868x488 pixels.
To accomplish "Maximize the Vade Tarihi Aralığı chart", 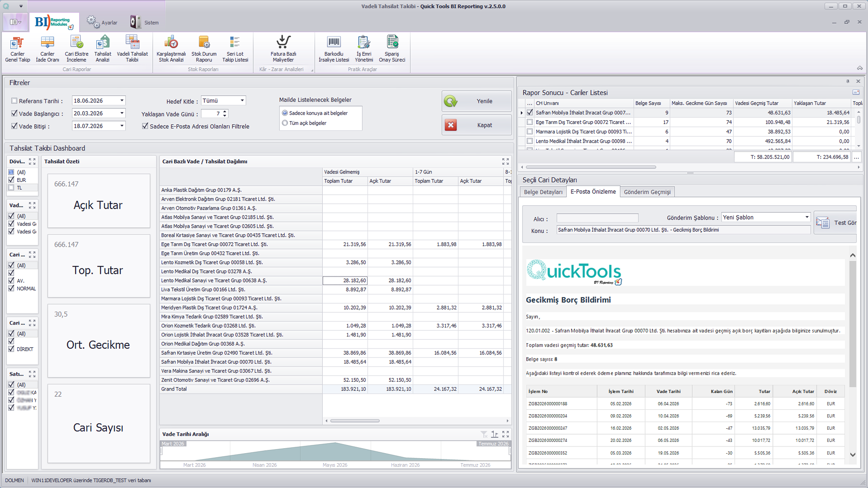I will click(x=505, y=434).
